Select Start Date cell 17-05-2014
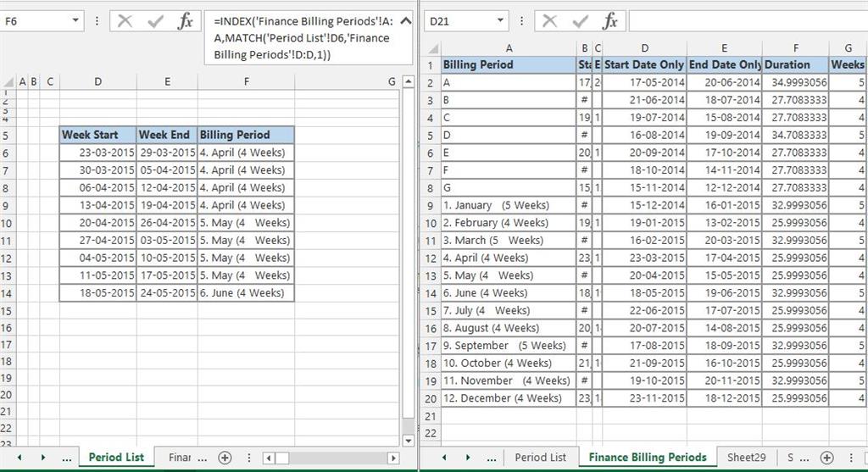 [644, 83]
